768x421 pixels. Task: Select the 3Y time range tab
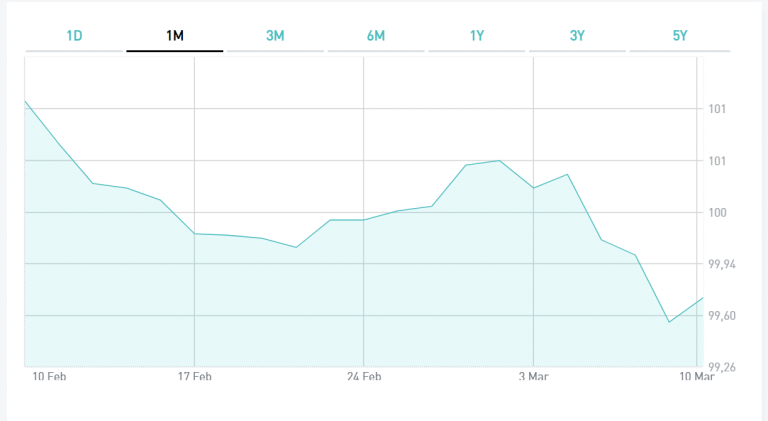coord(577,36)
